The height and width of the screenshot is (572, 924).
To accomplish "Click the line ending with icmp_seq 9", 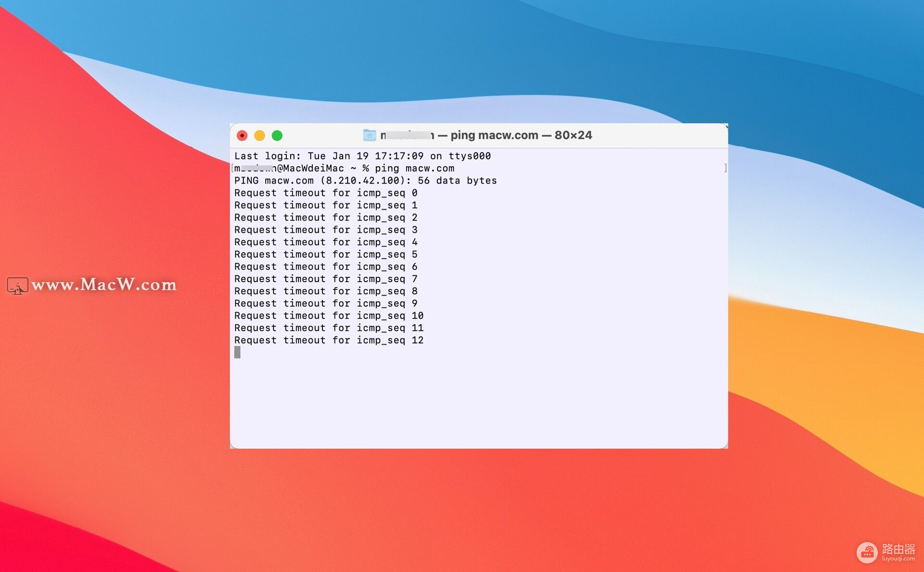I will [x=326, y=303].
